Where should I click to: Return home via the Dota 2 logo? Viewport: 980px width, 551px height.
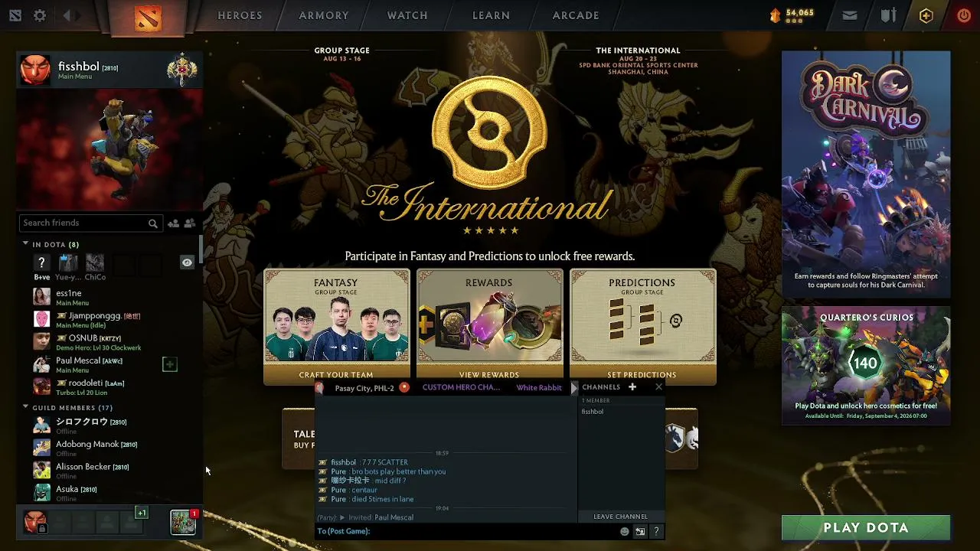tap(148, 17)
